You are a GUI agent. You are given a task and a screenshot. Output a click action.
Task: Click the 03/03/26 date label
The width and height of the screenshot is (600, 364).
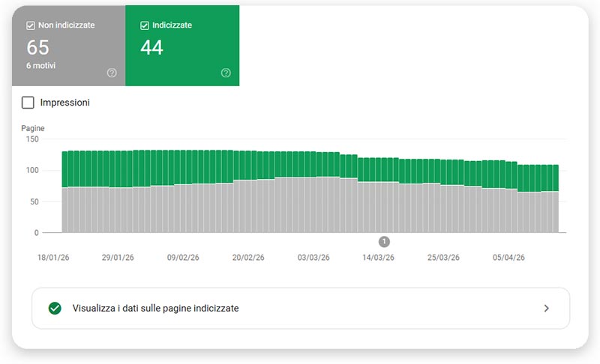pos(313,257)
